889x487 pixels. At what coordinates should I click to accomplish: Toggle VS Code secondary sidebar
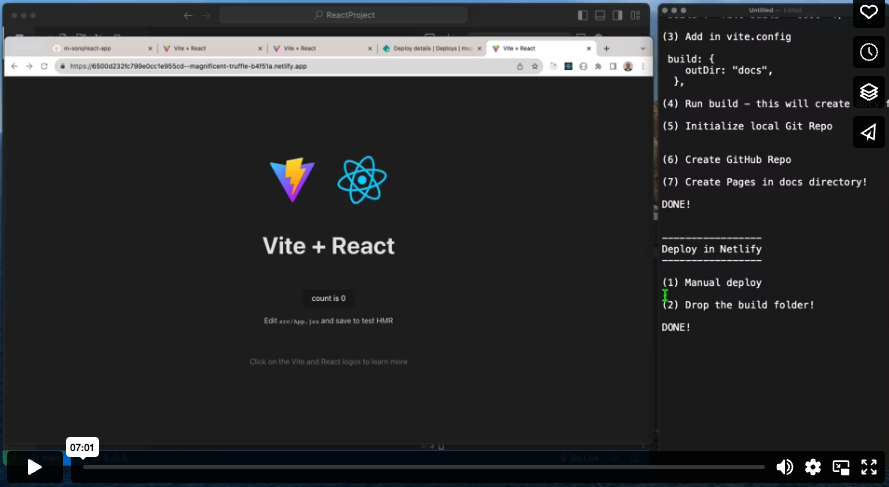pos(617,15)
